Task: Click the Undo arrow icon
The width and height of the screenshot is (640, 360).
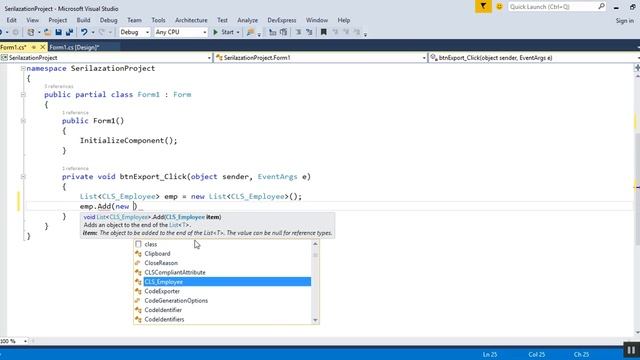Action: coord(84,32)
